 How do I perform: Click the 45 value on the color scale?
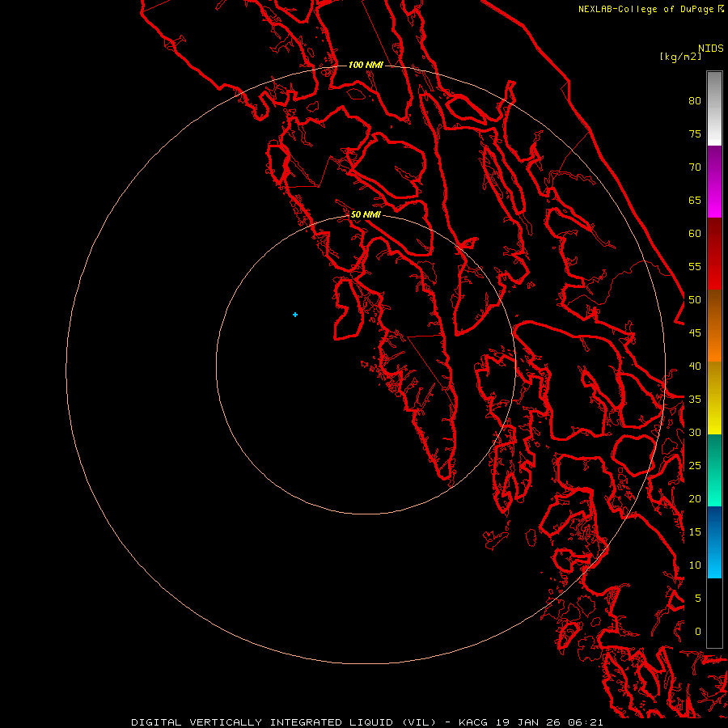tap(695, 333)
